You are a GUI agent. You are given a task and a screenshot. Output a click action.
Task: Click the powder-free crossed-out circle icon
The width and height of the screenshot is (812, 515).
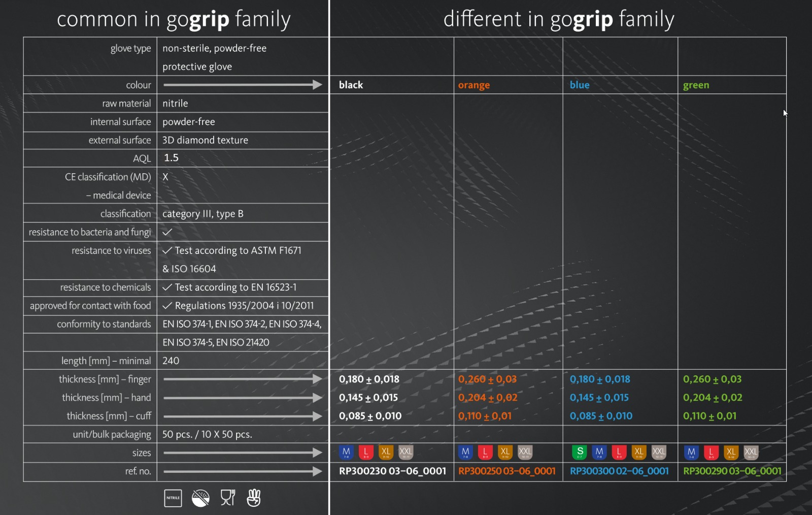tap(200, 498)
